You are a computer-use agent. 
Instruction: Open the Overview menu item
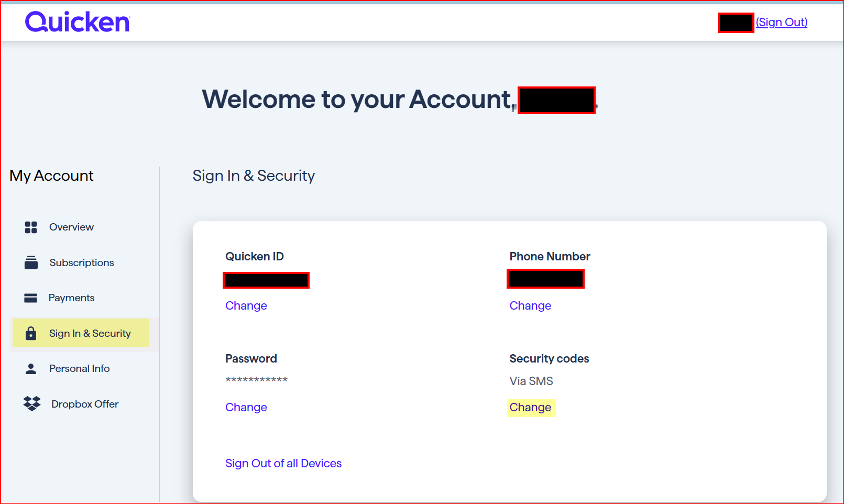71,227
